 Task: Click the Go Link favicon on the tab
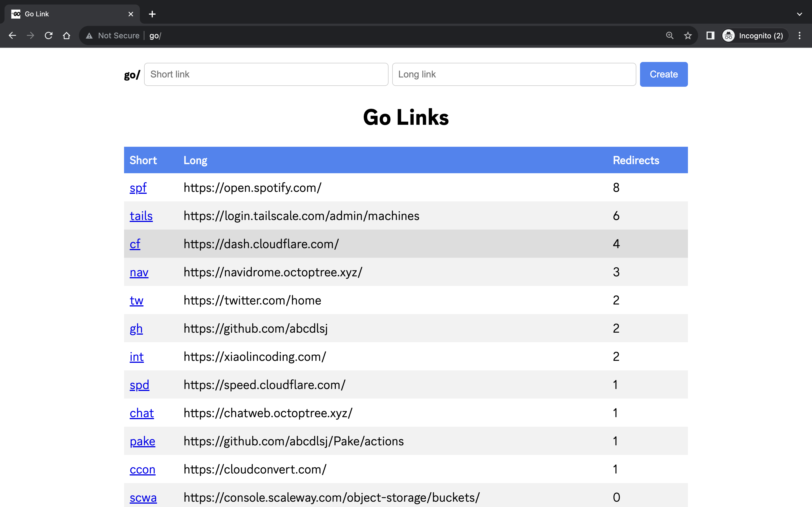[x=16, y=14]
